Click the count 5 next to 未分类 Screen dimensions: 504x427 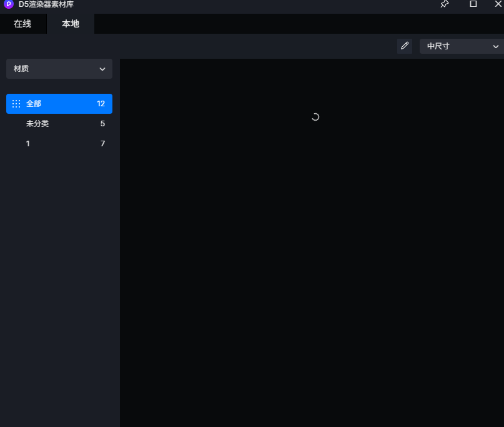tap(102, 124)
